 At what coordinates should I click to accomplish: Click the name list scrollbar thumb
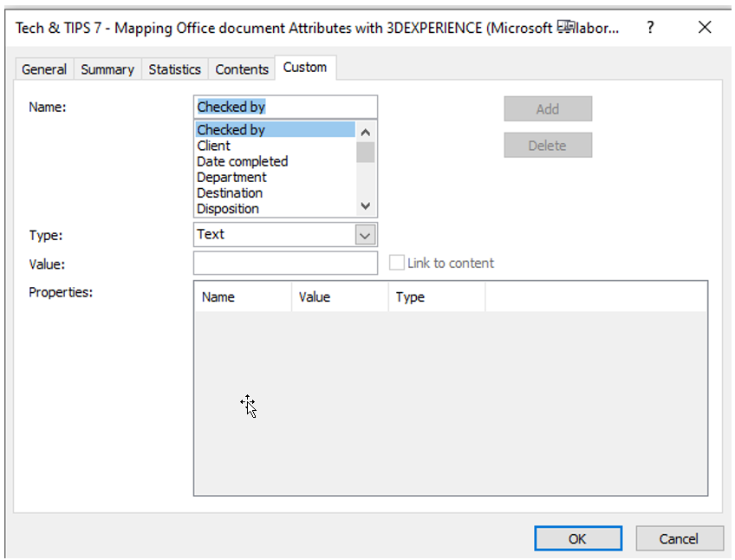pyautogui.click(x=366, y=153)
